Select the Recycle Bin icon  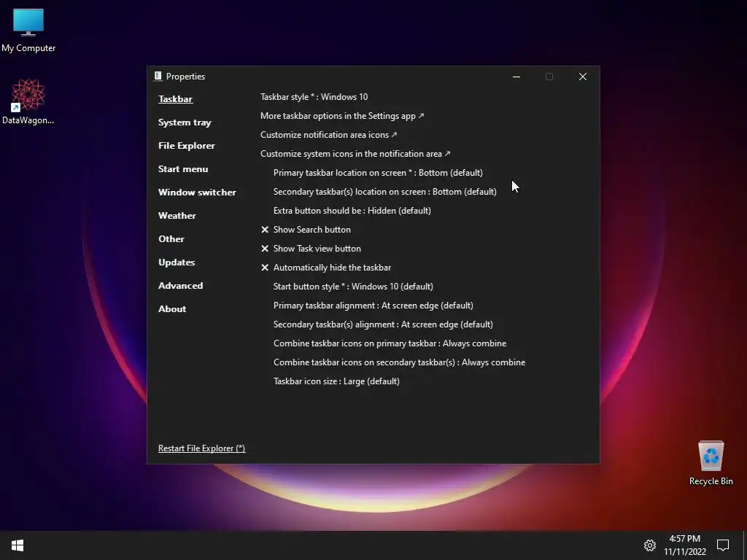pyautogui.click(x=711, y=463)
